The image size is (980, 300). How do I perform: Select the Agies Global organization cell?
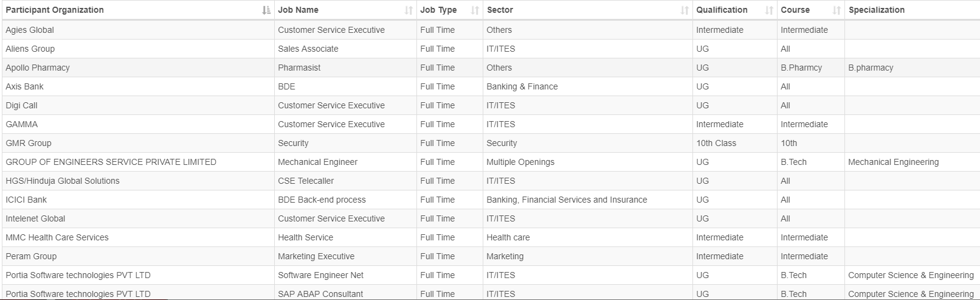(x=30, y=30)
